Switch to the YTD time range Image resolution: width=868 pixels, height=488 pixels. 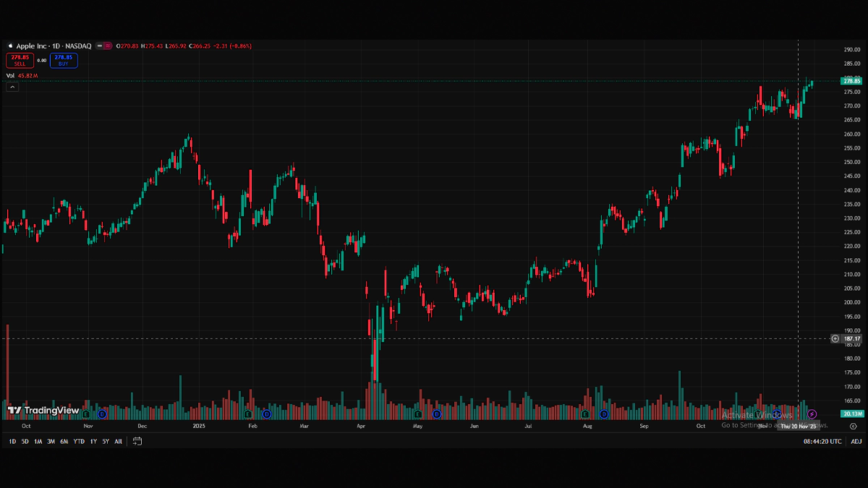[79, 441]
